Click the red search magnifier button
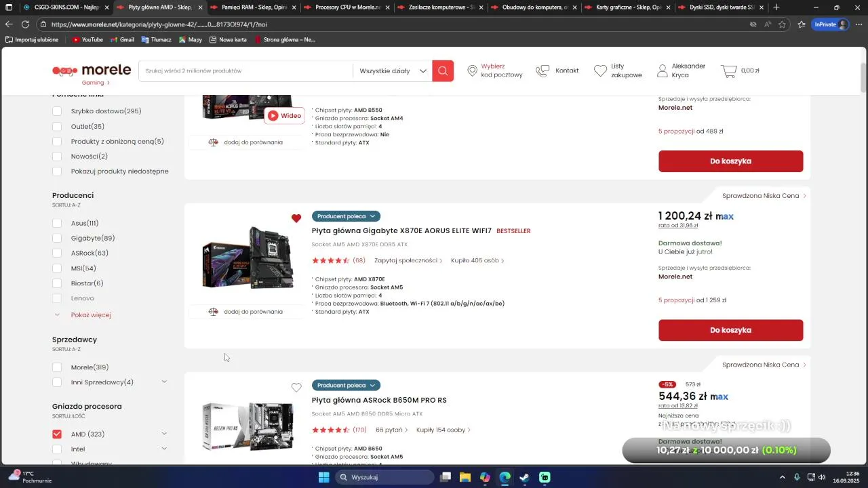This screenshot has width=868, height=488. pyautogui.click(x=443, y=70)
